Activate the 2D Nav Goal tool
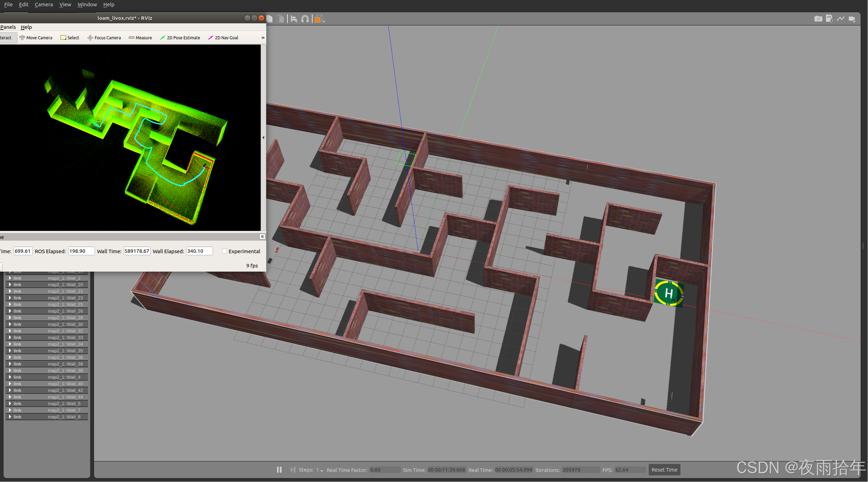Screen dimensions: 868x482 click(223, 38)
